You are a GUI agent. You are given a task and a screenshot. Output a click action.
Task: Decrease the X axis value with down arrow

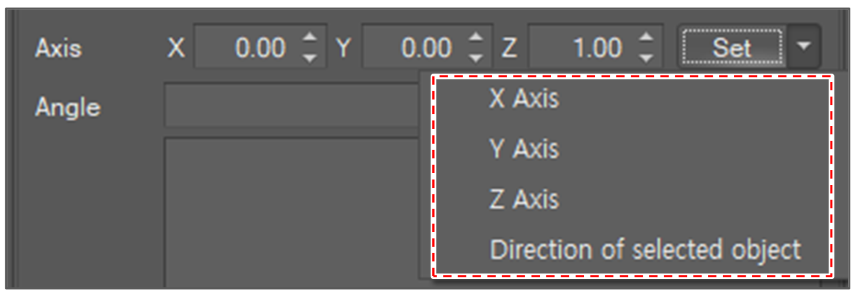tap(309, 58)
